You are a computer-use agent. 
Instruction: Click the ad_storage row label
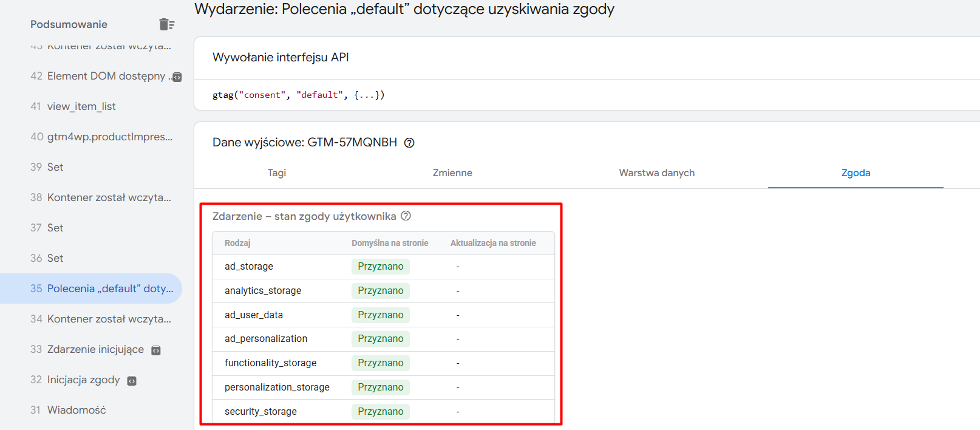tap(249, 266)
